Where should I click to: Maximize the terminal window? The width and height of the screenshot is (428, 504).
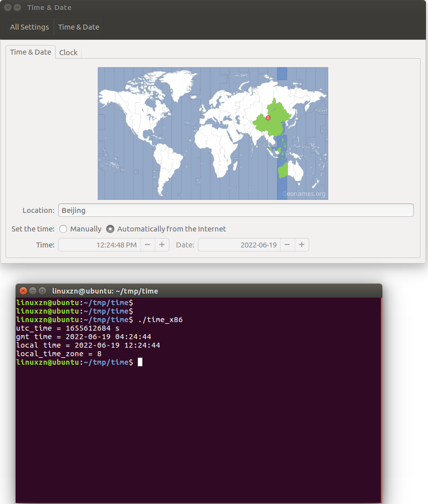42,291
